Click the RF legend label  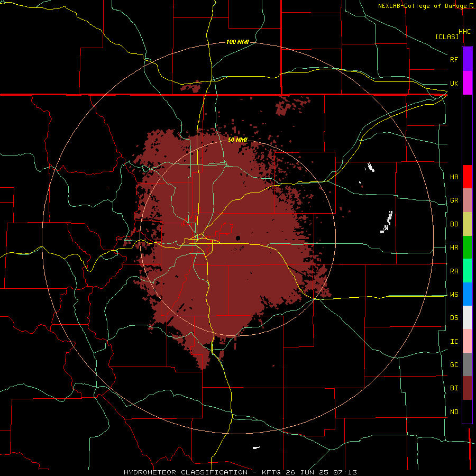click(x=454, y=59)
